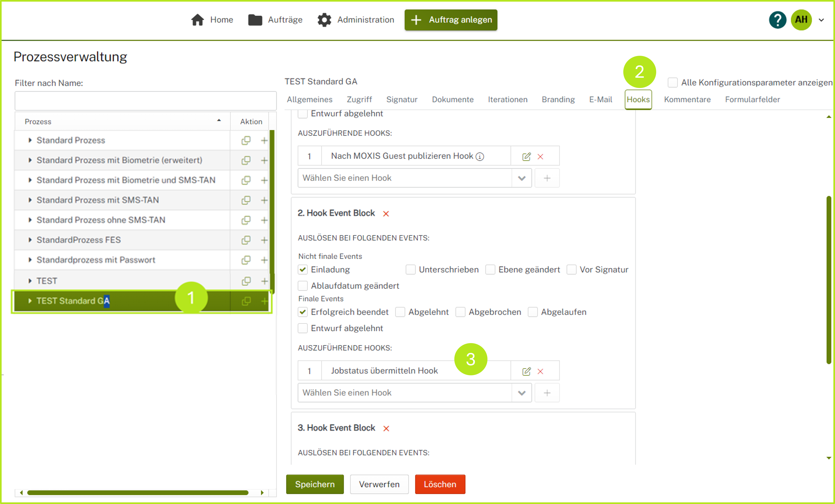
Task: Open the help question mark icon
Action: [777, 20]
